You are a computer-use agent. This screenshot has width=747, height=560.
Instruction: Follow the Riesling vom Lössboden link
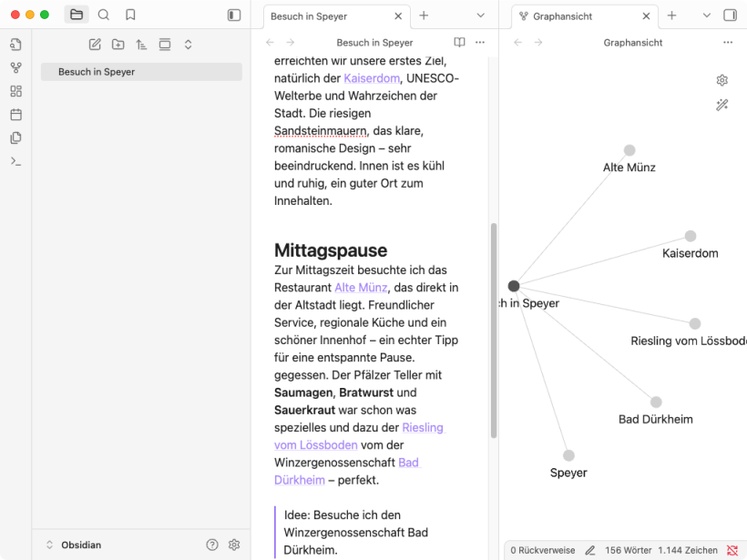pos(360,436)
